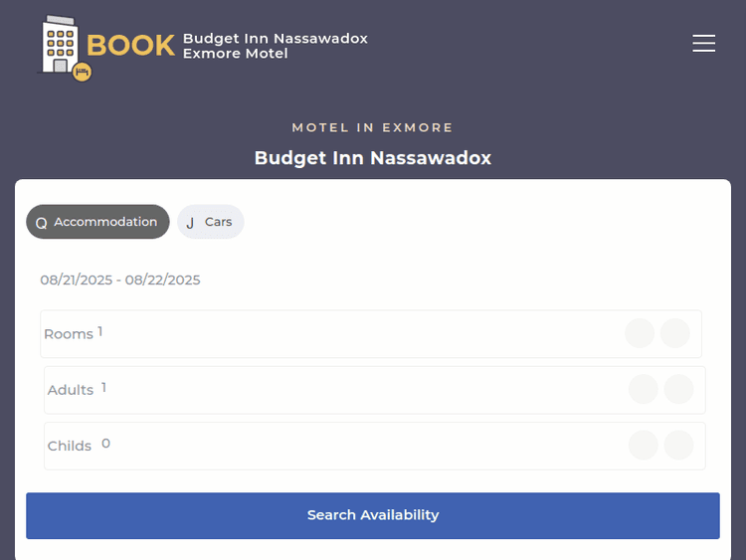Click the J icon in Cars tab
The width and height of the screenshot is (746, 560).
[190, 223]
